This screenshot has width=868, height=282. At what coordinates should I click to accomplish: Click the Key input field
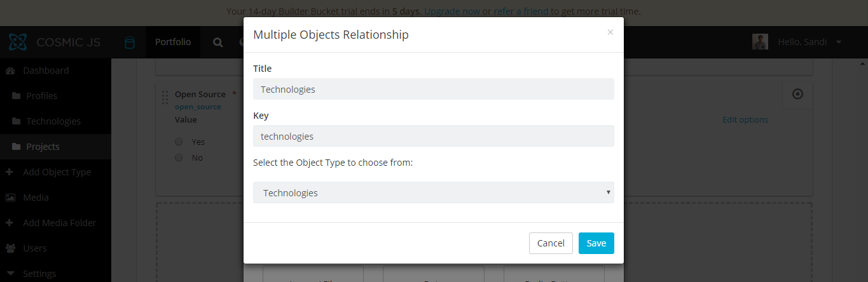point(433,136)
